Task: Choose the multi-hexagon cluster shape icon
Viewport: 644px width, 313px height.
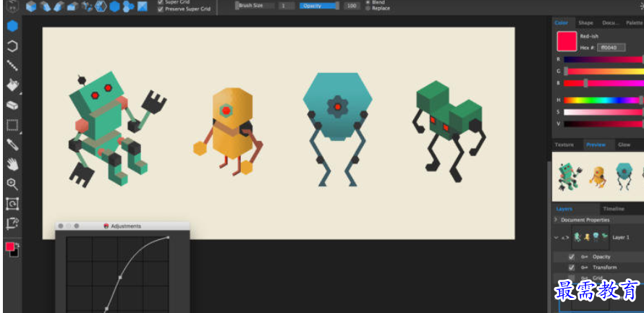Action: tap(129, 7)
